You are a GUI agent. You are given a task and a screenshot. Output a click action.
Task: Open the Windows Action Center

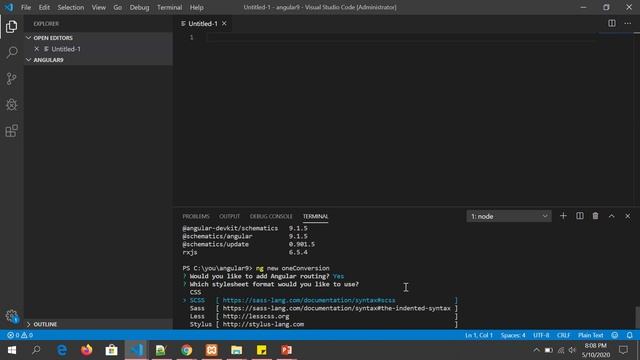tap(623, 350)
